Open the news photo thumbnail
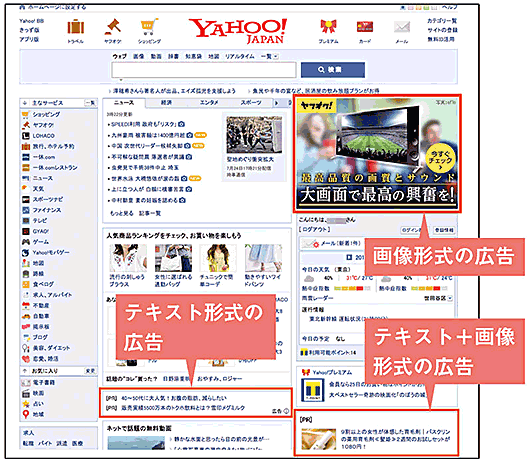This screenshot has width=529, height=468. coord(254,135)
